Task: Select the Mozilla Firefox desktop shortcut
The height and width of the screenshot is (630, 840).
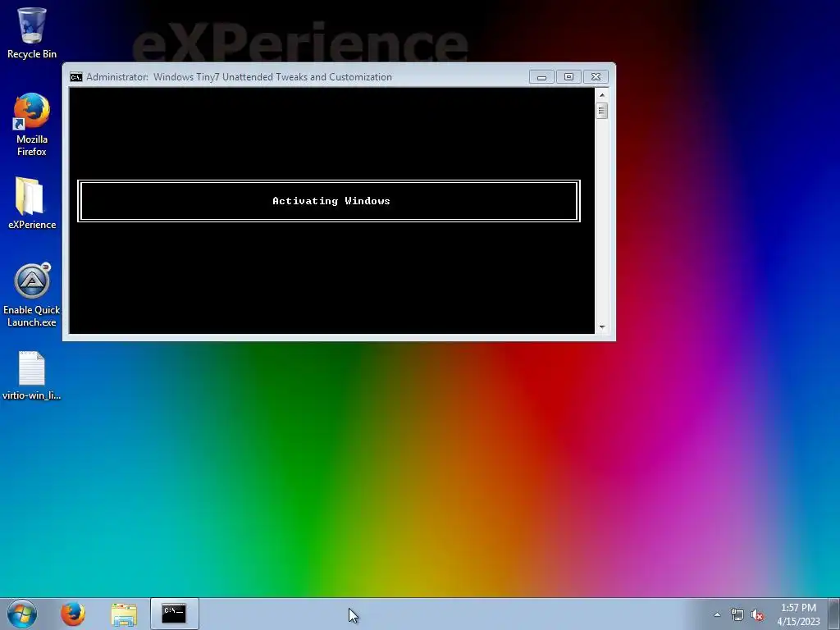Action: [x=32, y=125]
